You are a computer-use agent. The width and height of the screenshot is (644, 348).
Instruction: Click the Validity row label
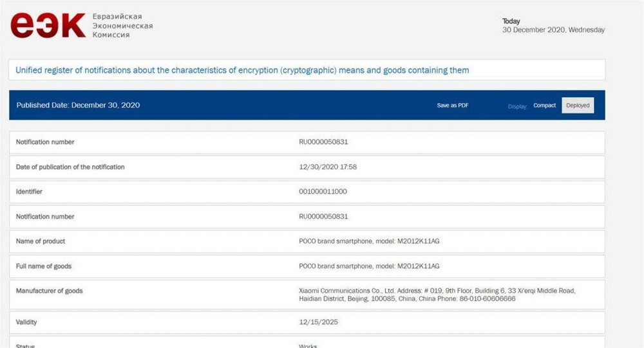click(x=26, y=322)
